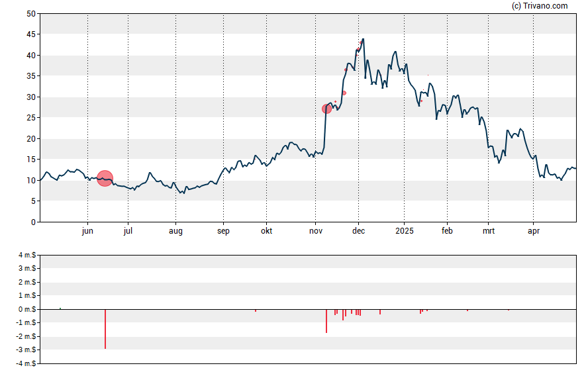Click the '25' price axis label
Viewport: 588px width, 374px height.
click(x=31, y=118)
